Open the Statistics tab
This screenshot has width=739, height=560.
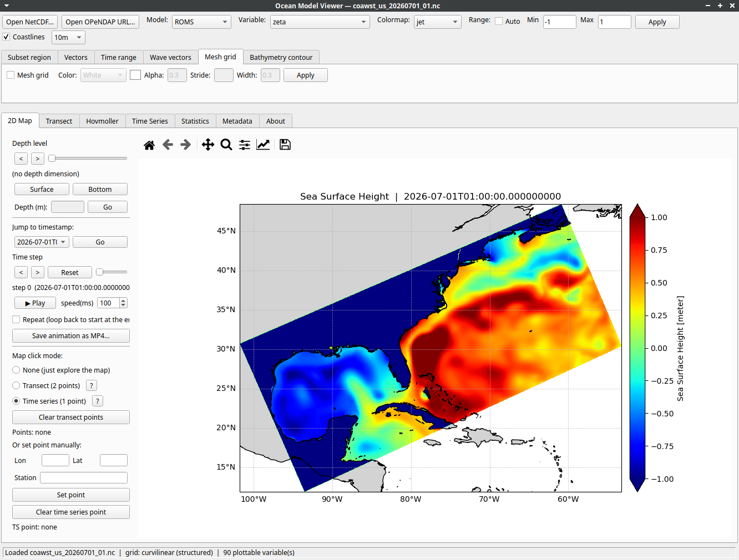[195, 121]
